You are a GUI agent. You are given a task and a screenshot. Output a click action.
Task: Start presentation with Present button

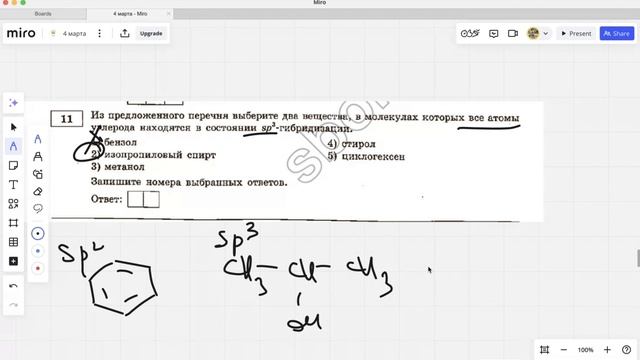pos(576,33)
